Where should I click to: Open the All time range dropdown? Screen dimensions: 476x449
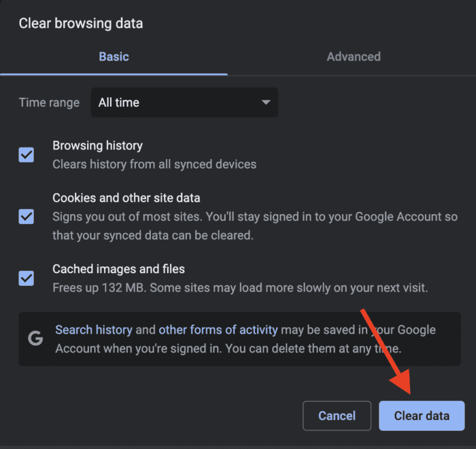184,103
